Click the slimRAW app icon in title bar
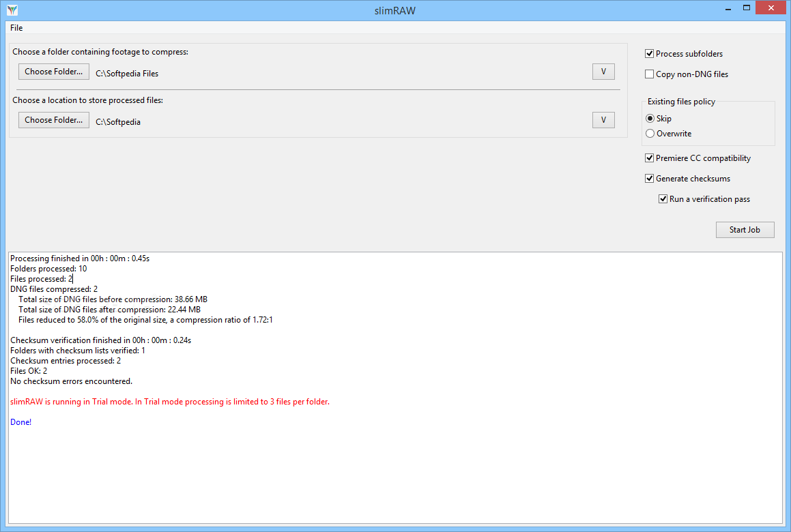Image resolution: width=791 pixels, height=532 pixels. pos(12,10)
